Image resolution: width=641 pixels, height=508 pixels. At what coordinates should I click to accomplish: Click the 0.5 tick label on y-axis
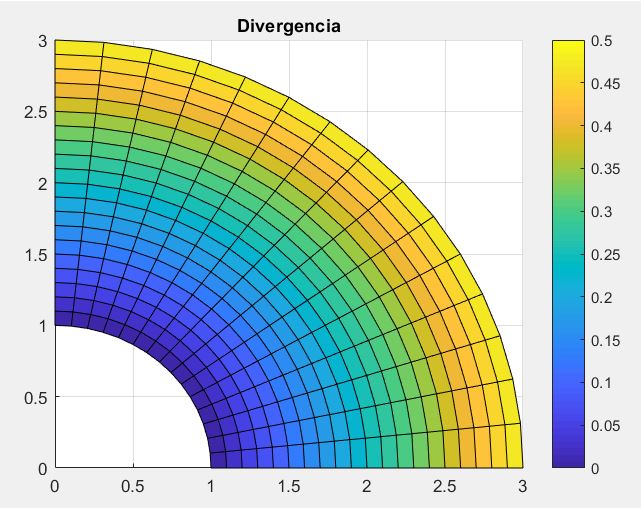36,397
